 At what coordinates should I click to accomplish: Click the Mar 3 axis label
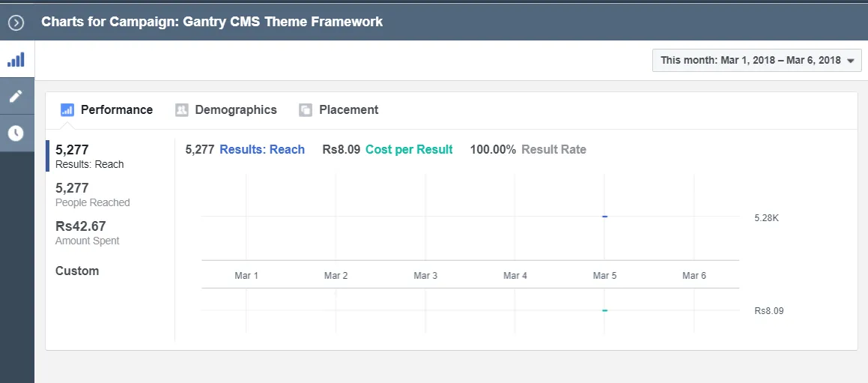click(425, 276)
